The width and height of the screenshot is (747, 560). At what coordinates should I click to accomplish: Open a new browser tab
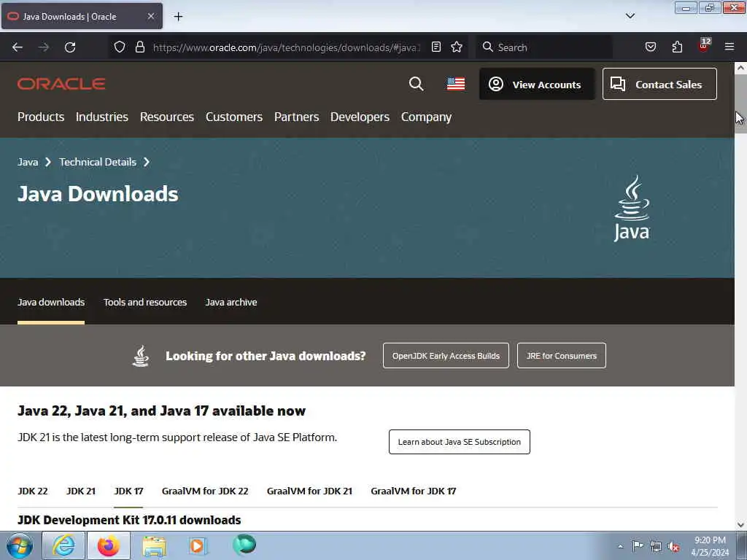pos(178,17)
